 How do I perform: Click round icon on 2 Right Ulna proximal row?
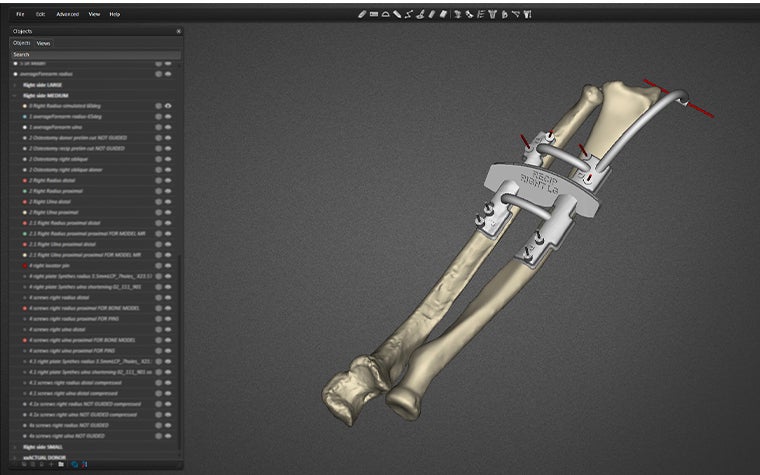(x=158, y=212)
